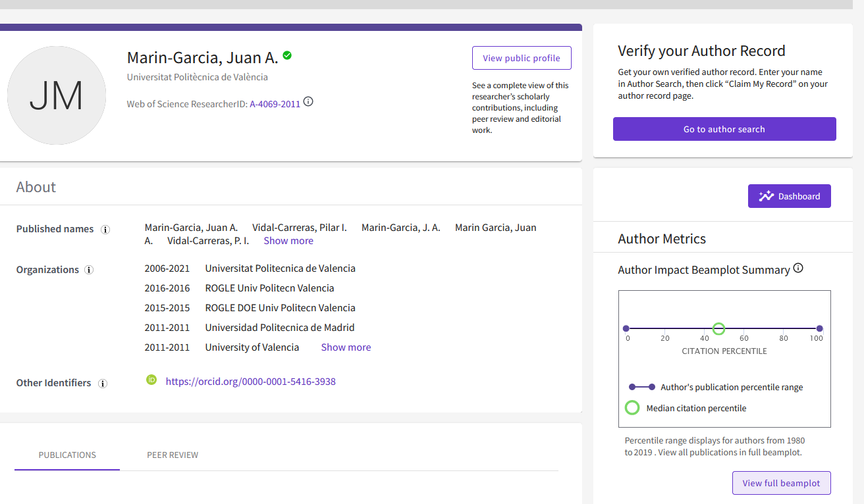Open ResearcherID link A-4069-2011
The height and width of the screenshot is (504, 864).
point(275,104)
